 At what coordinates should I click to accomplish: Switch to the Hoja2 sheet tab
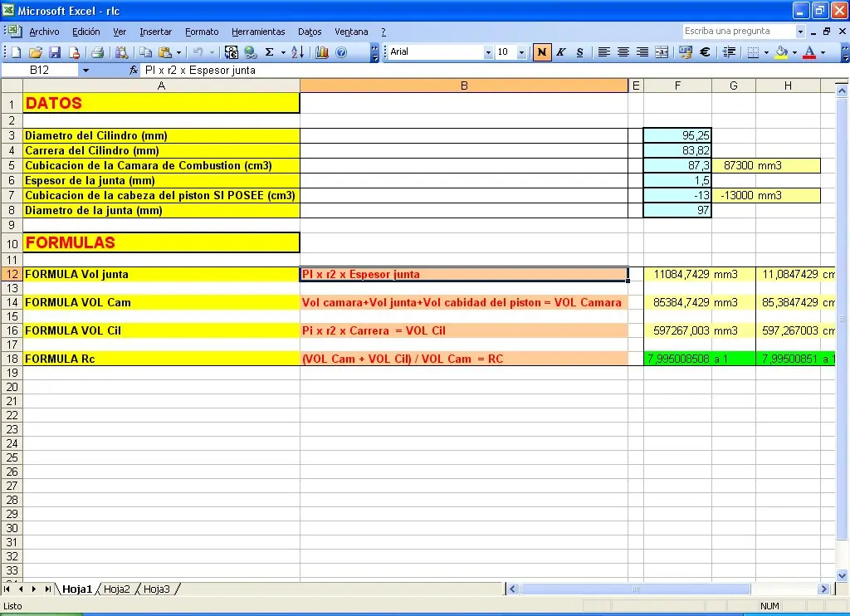pyautogui.click(x=116, y=589)
